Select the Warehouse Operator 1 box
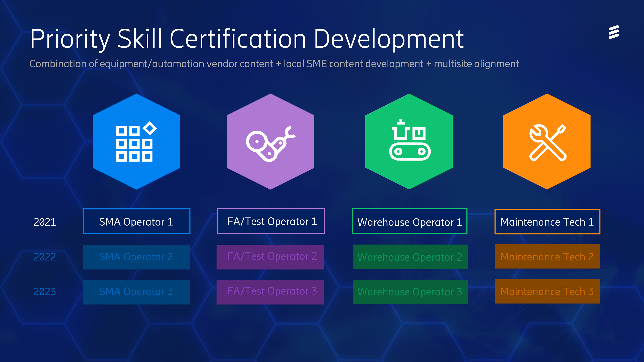This screenshot has height=362, width=644. click(x=410, y=221)
